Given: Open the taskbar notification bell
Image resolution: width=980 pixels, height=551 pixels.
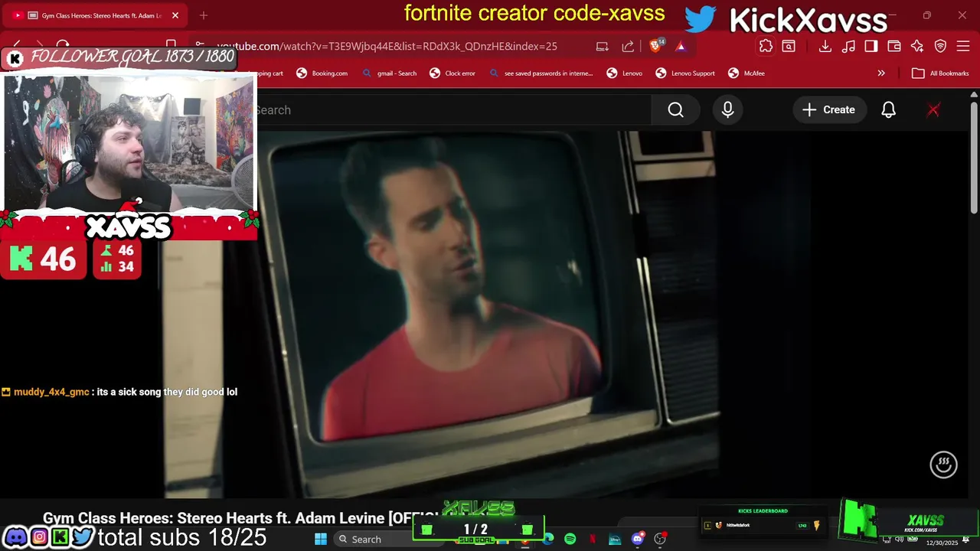Looking at the screenshot, I should click(966, 539).
